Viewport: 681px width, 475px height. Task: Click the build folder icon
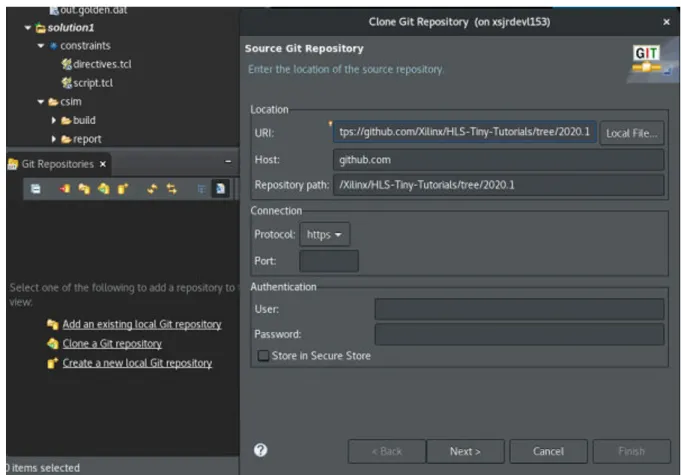[x=66, y=120]
